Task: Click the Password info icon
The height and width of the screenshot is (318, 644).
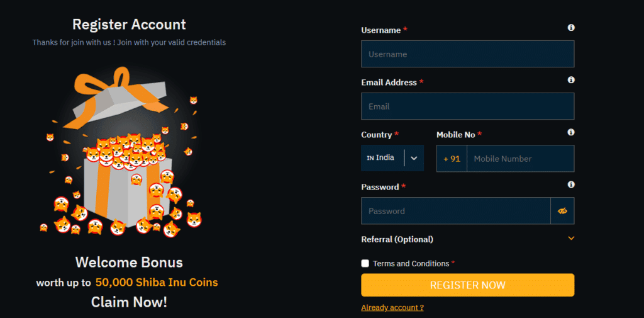Action: pyautogui.click(x=571, y=185)
